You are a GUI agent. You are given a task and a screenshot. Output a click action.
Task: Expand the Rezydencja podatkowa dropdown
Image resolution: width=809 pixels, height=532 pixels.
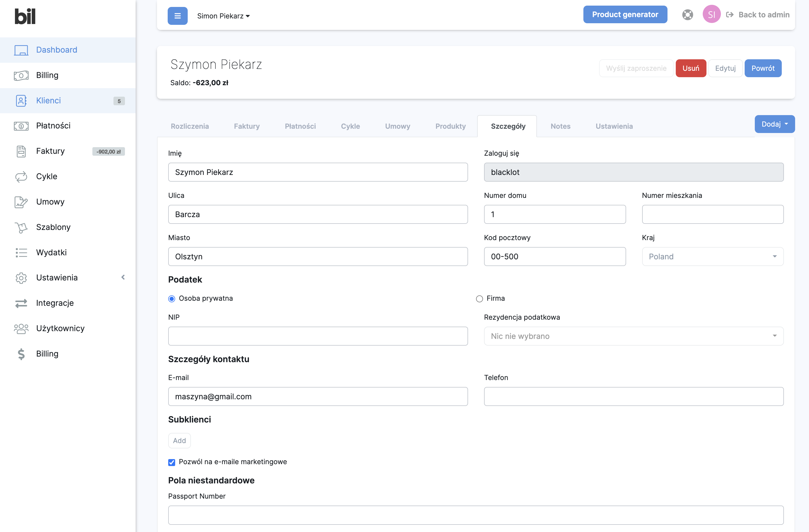point(633,336)
